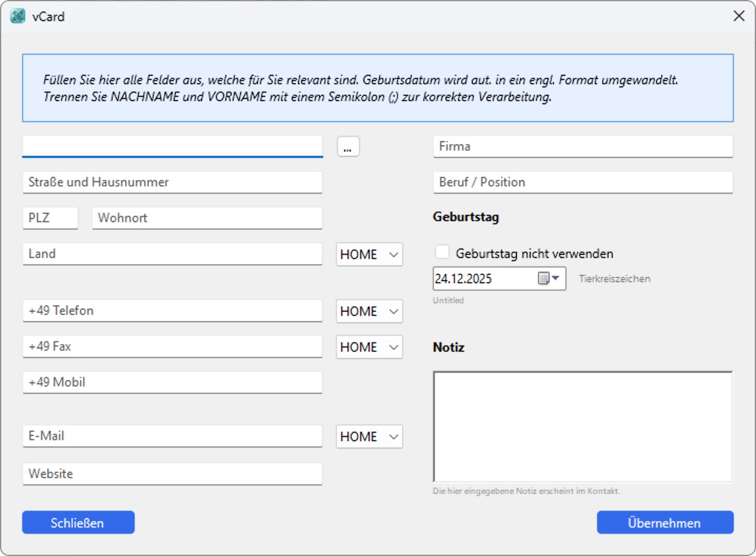
Task: Click inside the Notiz text area
Action: pos(582,425)
